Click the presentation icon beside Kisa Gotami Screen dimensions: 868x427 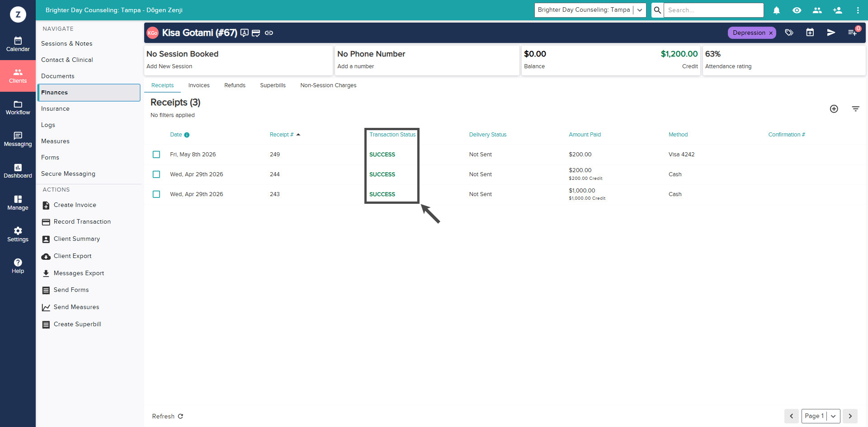[x=245, y=33]
